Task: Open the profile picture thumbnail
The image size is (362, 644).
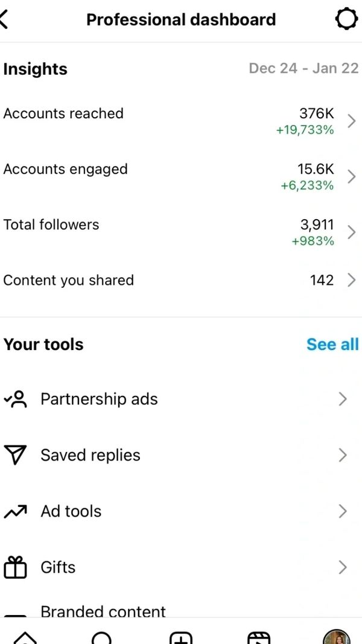Action: [337, 637]
